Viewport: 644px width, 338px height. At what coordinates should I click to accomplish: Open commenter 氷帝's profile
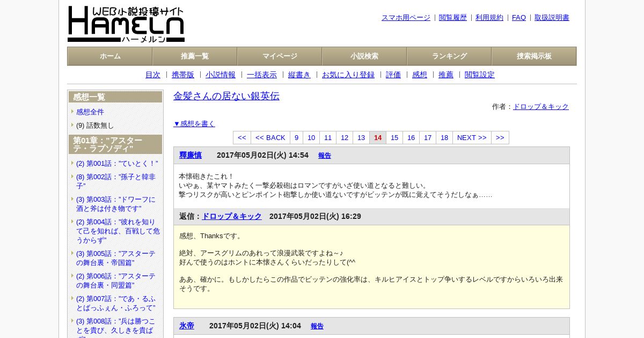[187, 326]
